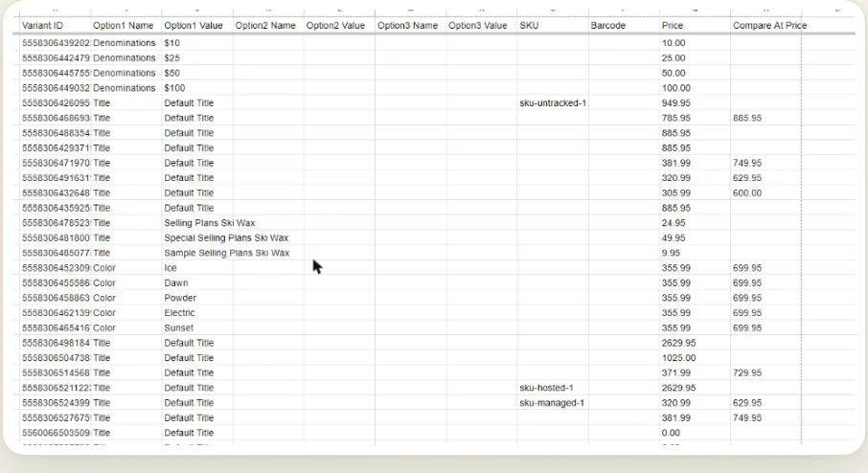Click the $10 denomination value cell
This screenshot has height=473, width=868.
[197, 42]
